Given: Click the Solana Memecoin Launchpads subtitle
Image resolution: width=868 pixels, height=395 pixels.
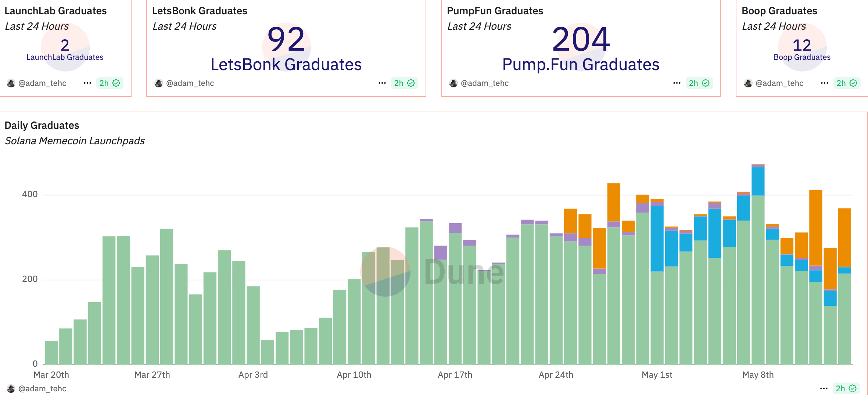Looking at the screenshot, I should click(x=75, y=141).
